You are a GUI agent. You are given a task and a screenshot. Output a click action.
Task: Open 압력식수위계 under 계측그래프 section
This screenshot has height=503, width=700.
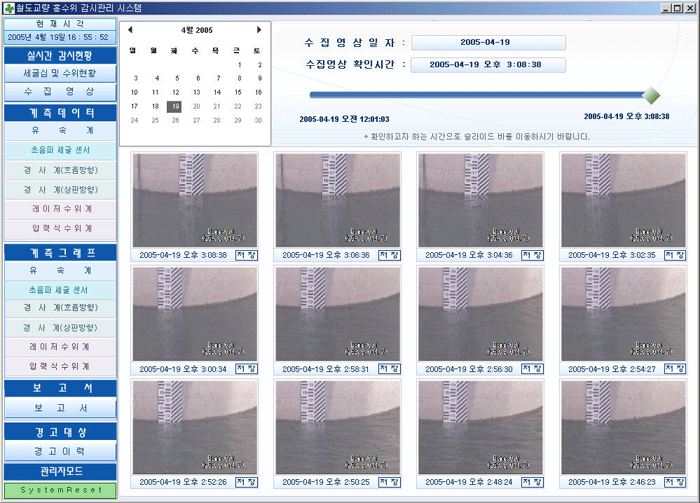tap(59, 366)
